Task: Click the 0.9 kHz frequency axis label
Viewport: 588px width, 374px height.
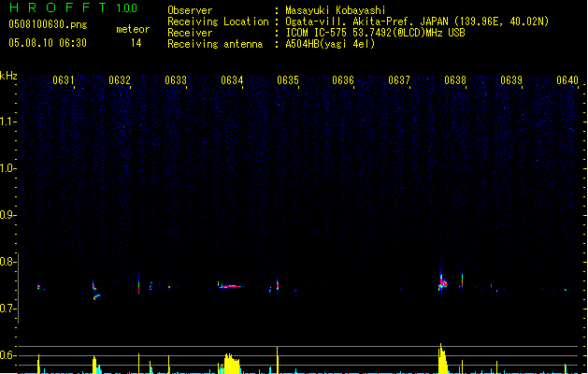Action: point(8,215)
